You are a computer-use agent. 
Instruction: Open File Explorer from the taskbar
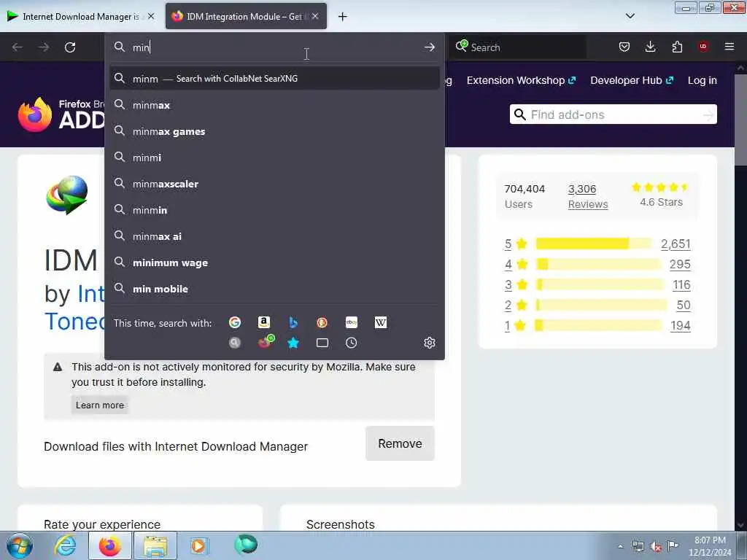[x=155, y=545]
